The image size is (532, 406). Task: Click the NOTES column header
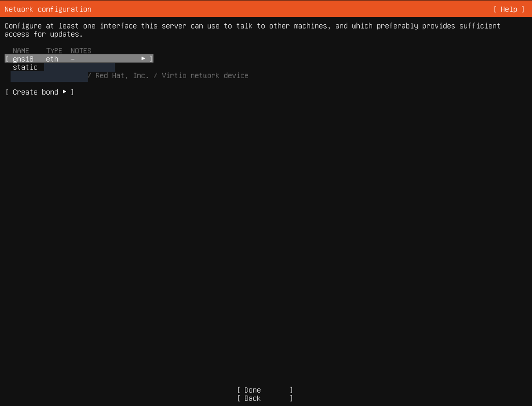tap(81, 51)
